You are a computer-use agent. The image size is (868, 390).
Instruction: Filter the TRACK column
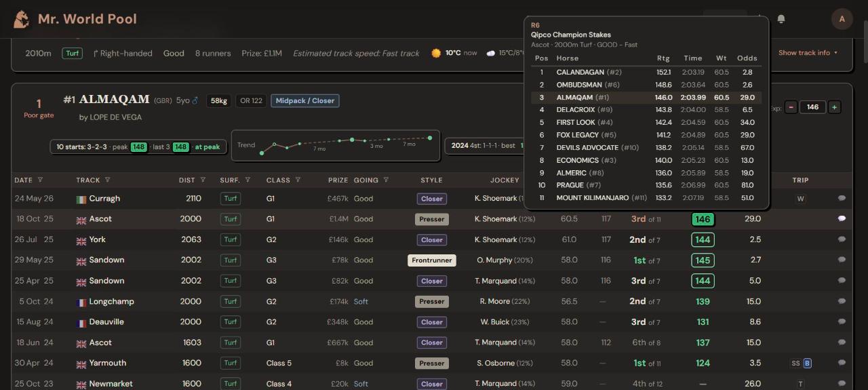click(107, 180)
